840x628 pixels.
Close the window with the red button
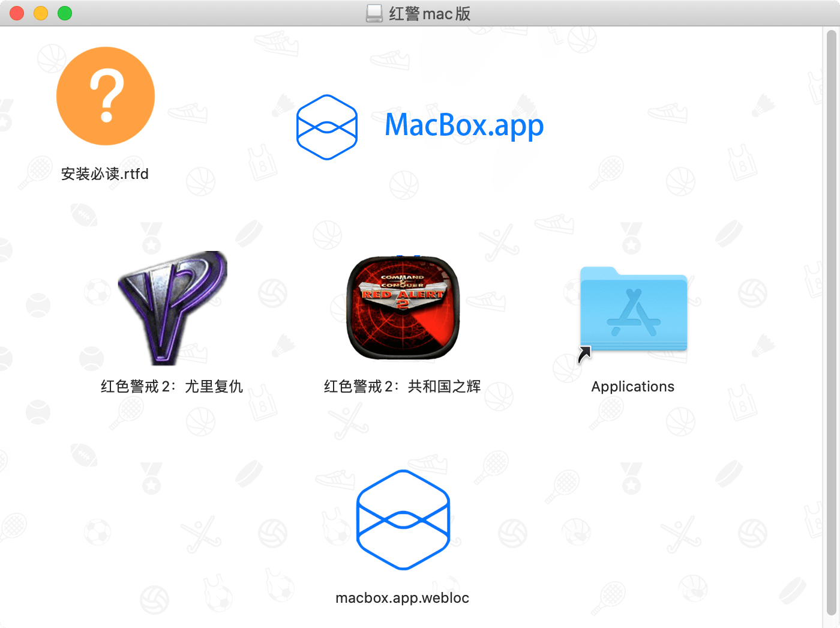coord(17,13)
